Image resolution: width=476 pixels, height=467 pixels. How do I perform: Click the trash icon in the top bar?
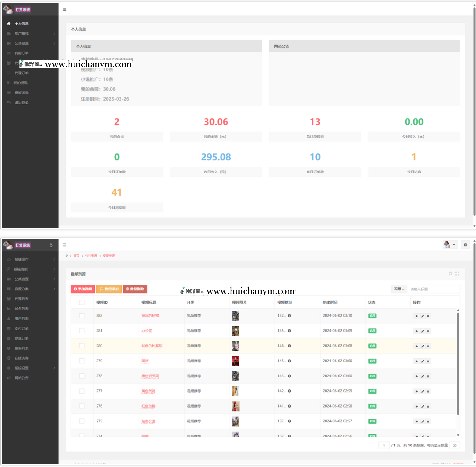[x=465, y=245]
